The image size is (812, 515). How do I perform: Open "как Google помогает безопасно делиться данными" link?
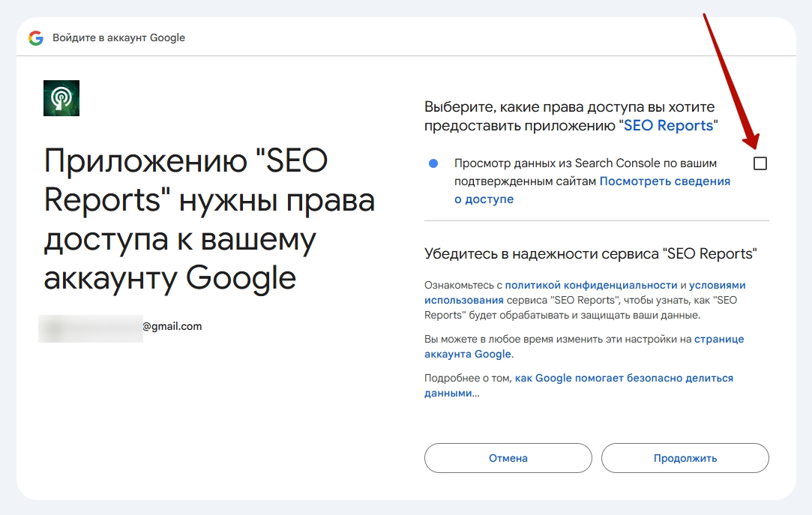pyautogui.click(x=579, y=385)
